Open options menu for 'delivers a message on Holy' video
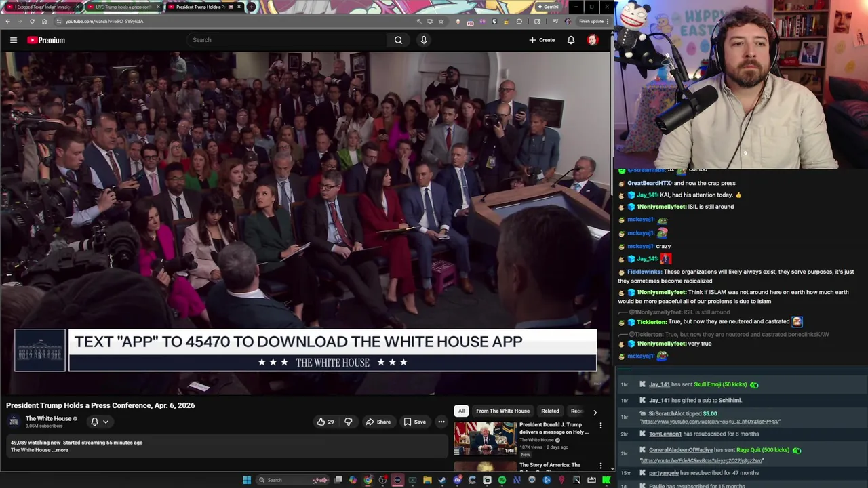The image size is (868, 488). [x=600, y=426]
